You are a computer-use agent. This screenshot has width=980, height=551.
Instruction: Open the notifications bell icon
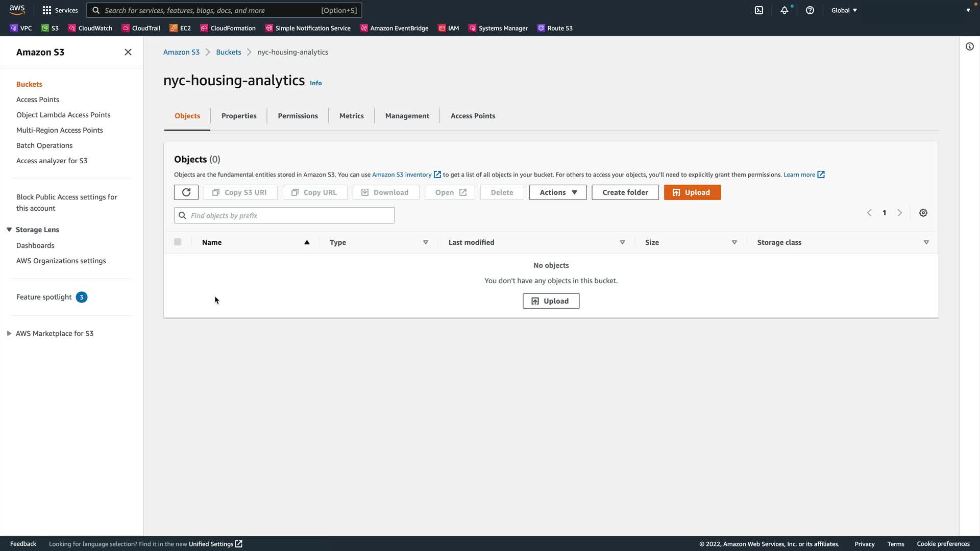coord(785,10)
